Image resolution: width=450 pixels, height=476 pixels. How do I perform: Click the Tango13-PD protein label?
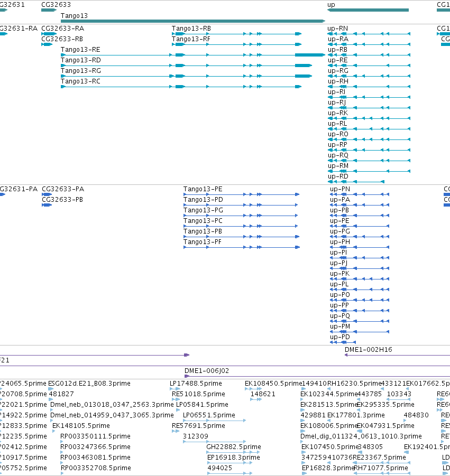click(203, 200)
